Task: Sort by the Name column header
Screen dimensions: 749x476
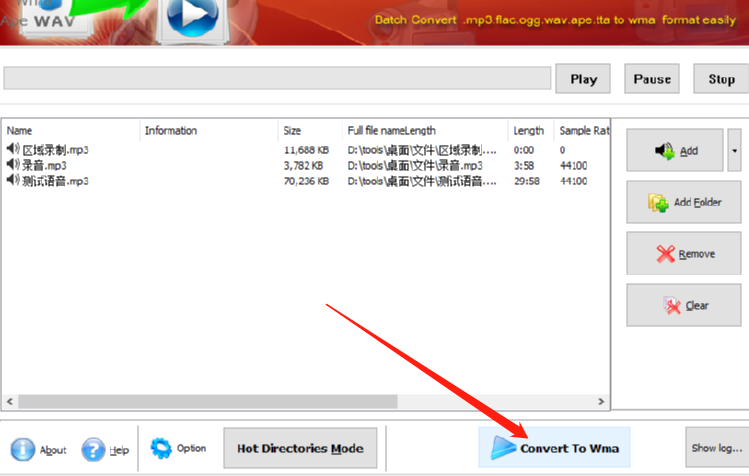Action: 72,130
